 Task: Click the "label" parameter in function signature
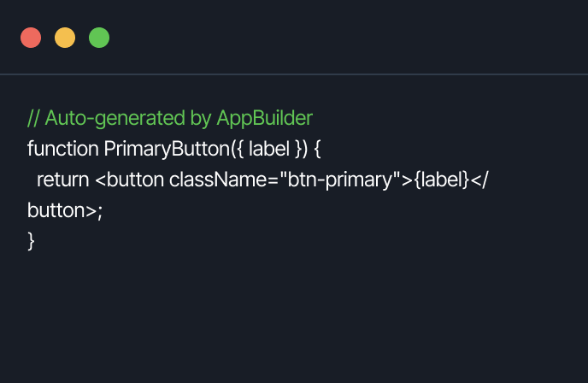tap(269, 148)
